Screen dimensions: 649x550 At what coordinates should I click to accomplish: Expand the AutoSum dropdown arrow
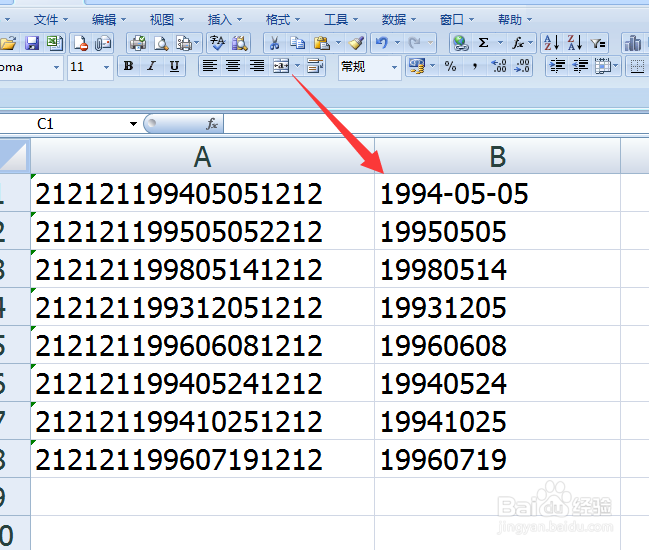pyautogui.click(x=500, y=43)
